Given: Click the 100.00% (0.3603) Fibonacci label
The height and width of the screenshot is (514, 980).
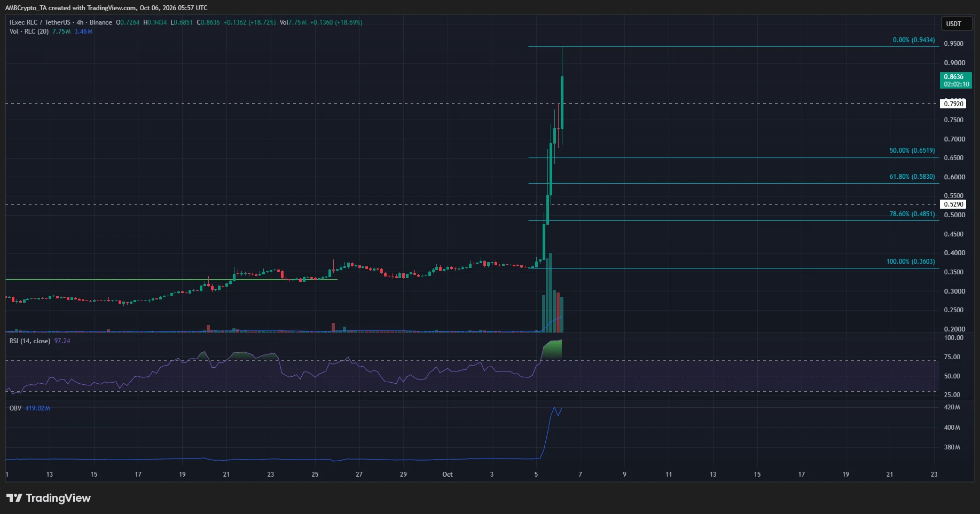Looking at the screenshot, I should pyautogui.click(x=911, y=262).
